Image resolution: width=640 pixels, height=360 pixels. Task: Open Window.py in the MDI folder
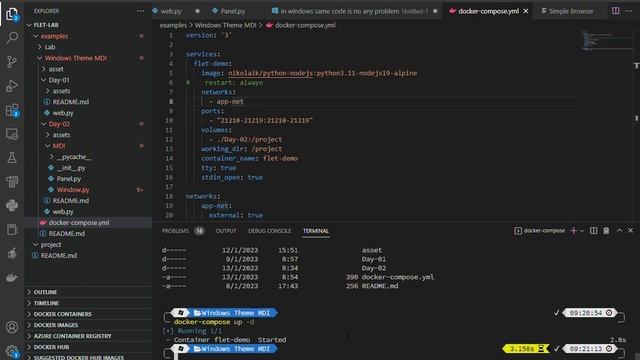pyautogui.click(x=73, y=190)
